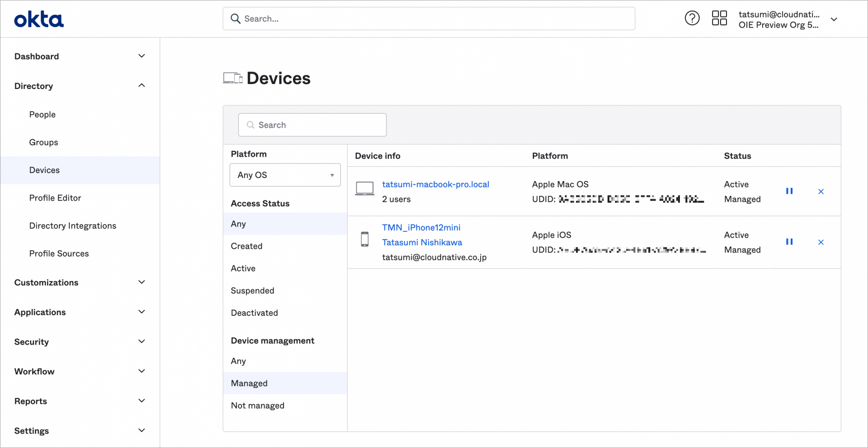Click the Okta logo

click(x=38, y=19)
